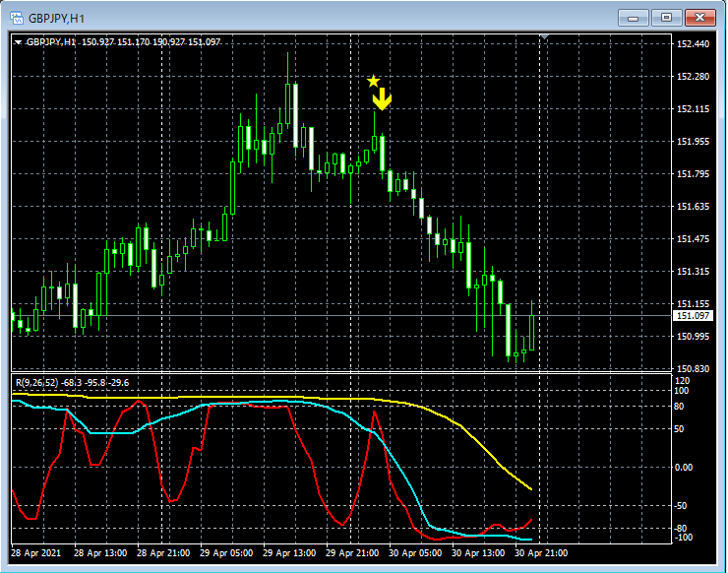Viewport: 728px width, 573px height.
Task: Click the 30 Apr 21:00 time label
Action: [541, 553]
